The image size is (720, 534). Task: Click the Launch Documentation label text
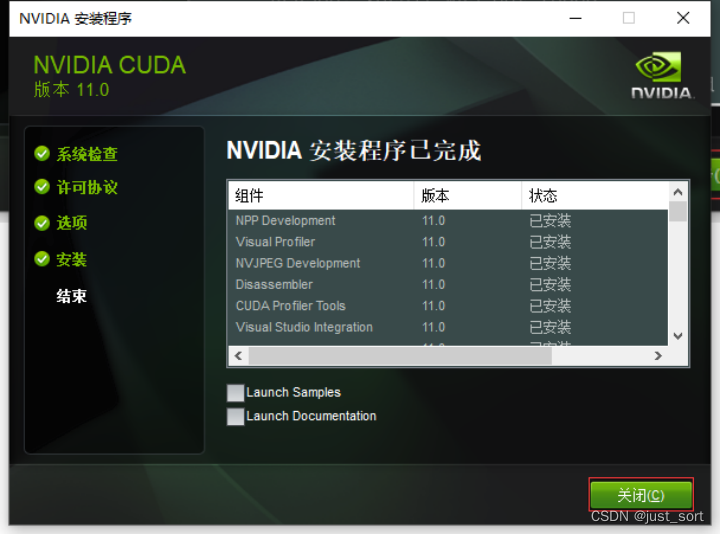[x=311, y=416]
